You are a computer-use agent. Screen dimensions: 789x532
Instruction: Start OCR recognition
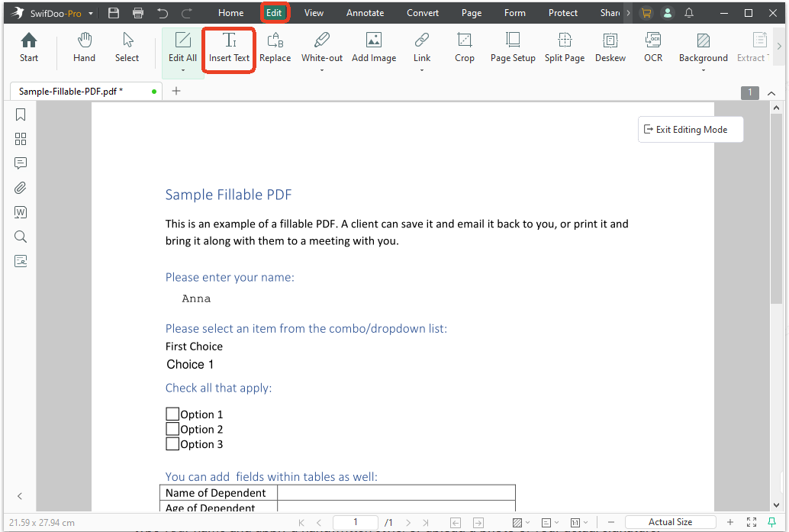653,47
